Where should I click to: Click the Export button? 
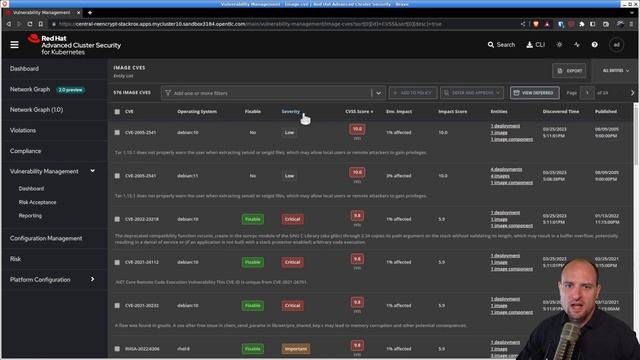[569, 71]
